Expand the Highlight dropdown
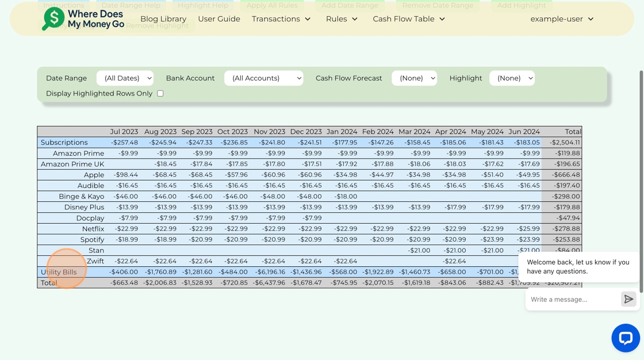Screen dimensions: 644x360 click(512, 78)
